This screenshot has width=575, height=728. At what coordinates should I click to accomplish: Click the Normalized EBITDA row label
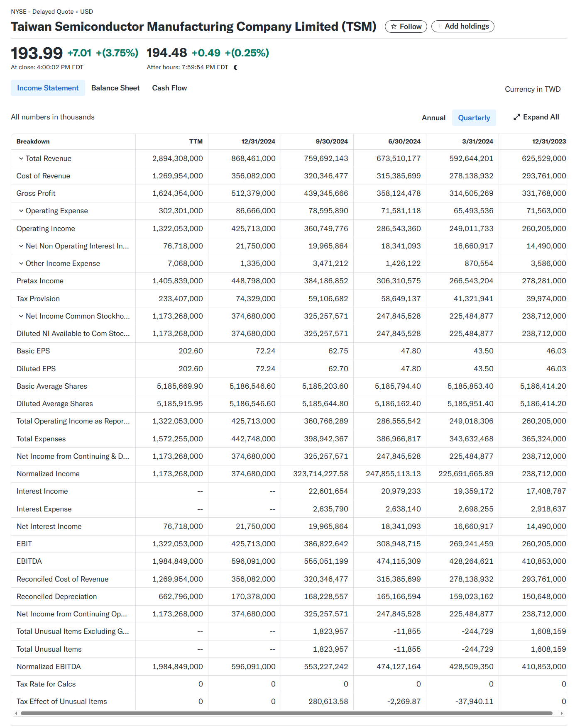click(49, 667)
